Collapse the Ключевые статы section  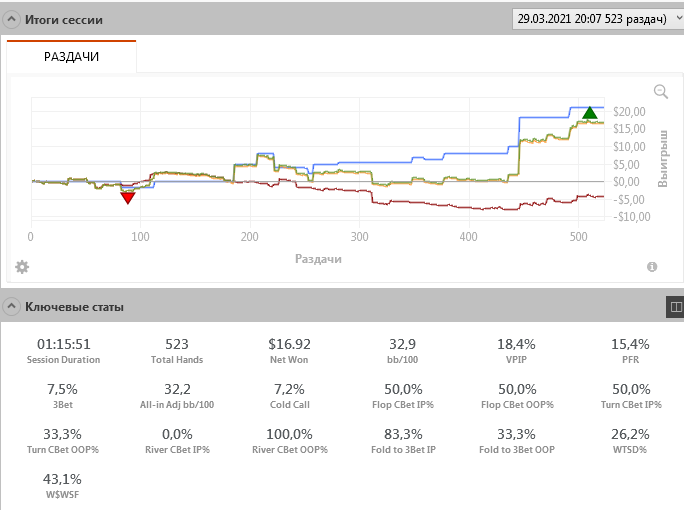pyautogui.click(x=12, y=306)
